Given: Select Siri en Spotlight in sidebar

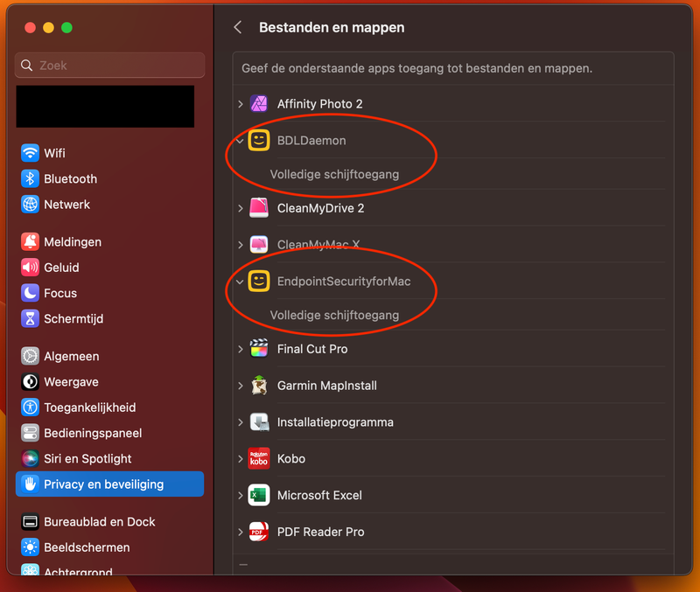Looking at the screenshot, I should click(87, 459).
